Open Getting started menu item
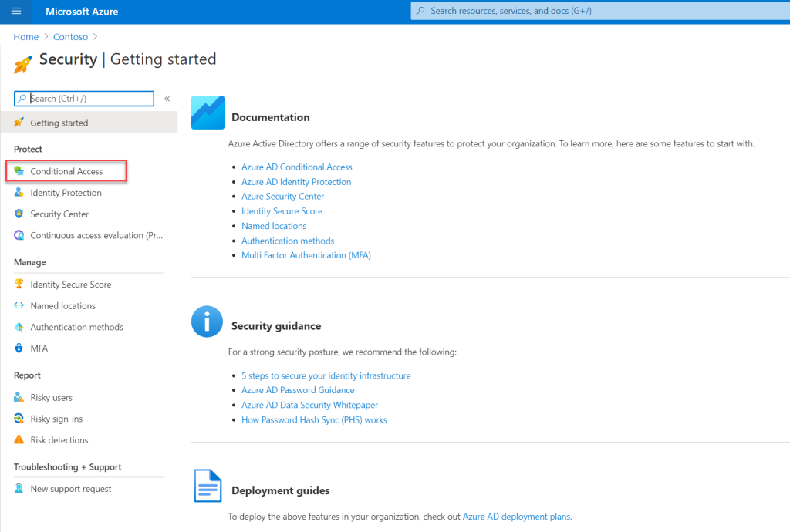Image resolution: width=790 pixels, height=532 pixels. [59, 123]
